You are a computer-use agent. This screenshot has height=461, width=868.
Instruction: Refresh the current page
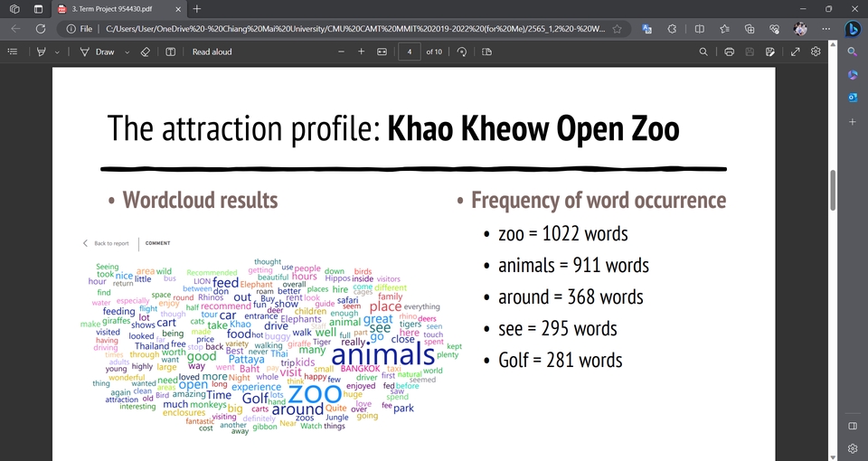pos(41,29)
